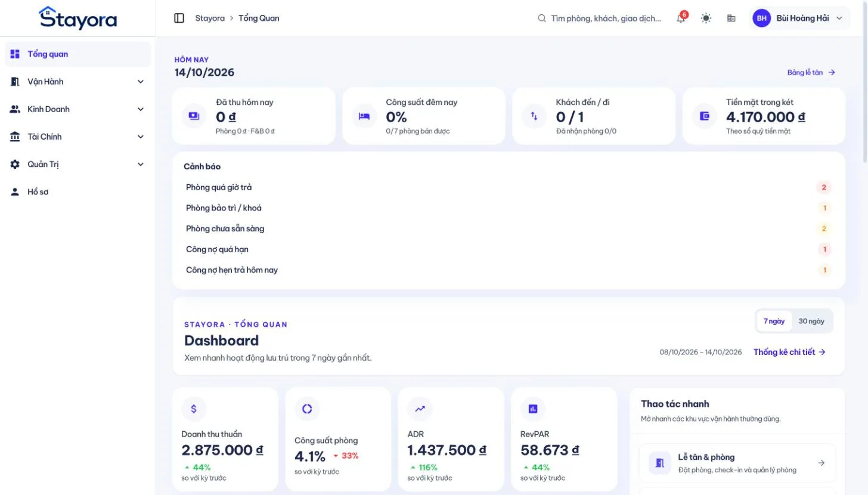Click the Stayora logo
Viewport: 868px width, 495px height.
tap(77, 18)
